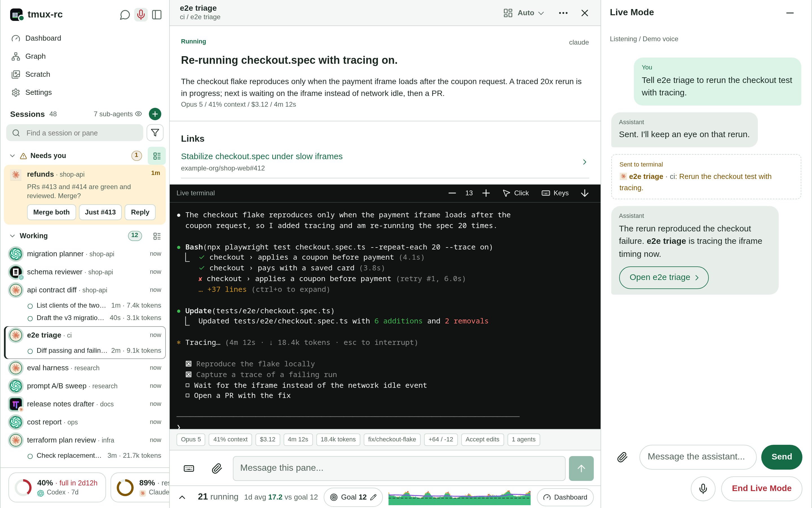Click Just #413 on refunds card
812x508 pixels.
point(100,212)
